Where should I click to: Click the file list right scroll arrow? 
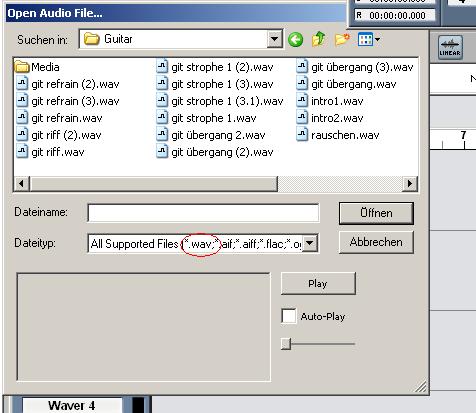point(410,183)
